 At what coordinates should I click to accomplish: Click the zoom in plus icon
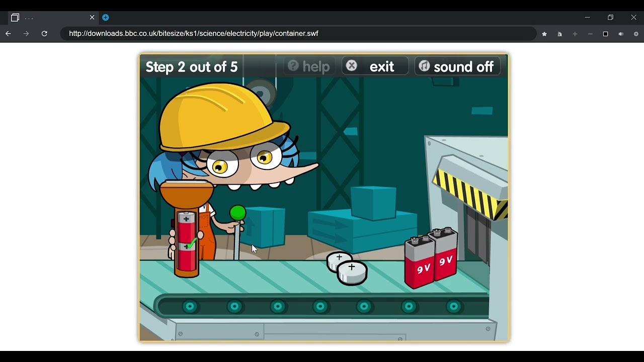575,34
